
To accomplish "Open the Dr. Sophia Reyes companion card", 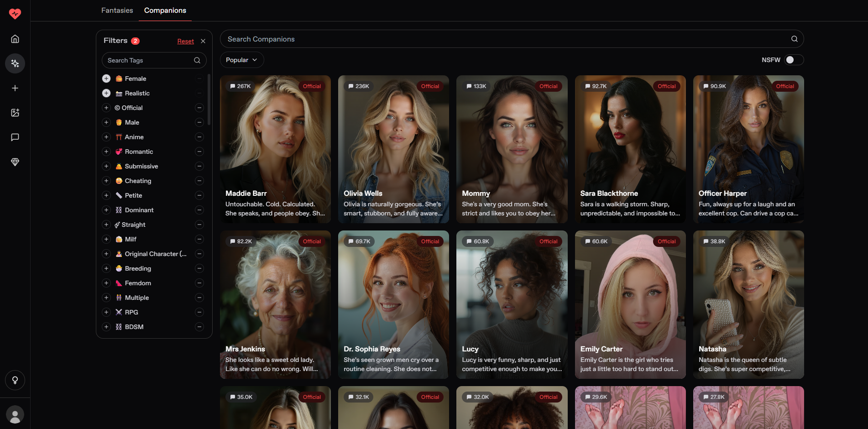I will pos(393,304).
